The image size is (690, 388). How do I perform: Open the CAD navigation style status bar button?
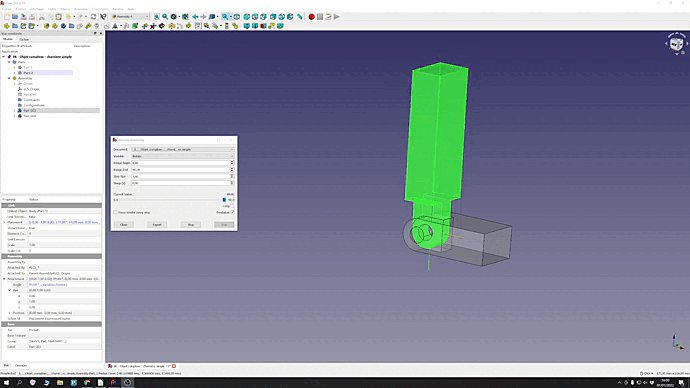pos(647,373)
